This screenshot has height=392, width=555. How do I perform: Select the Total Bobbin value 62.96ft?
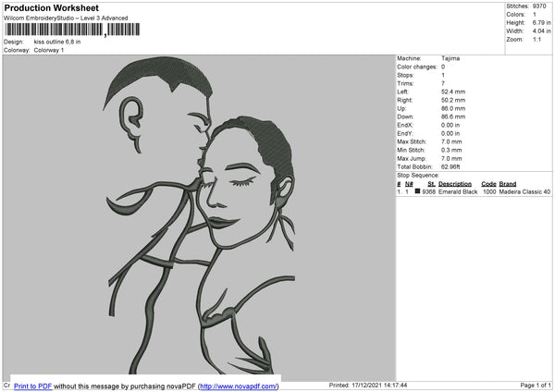pyautogui.click(x=450, y=167)
